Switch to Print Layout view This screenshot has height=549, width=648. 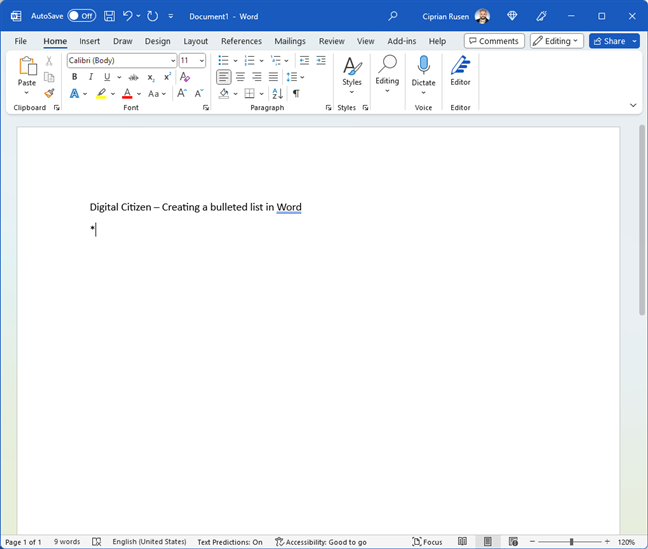click(488, 542)
